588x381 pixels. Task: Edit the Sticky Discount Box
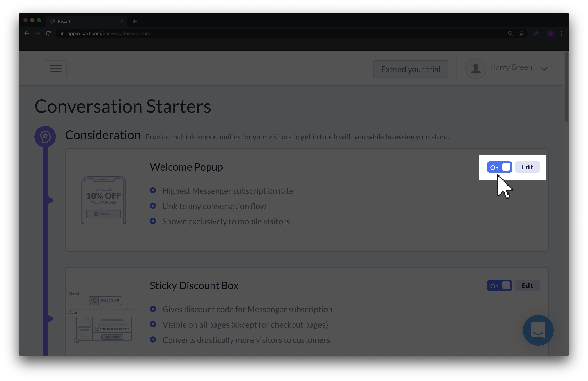coord(527,286)
